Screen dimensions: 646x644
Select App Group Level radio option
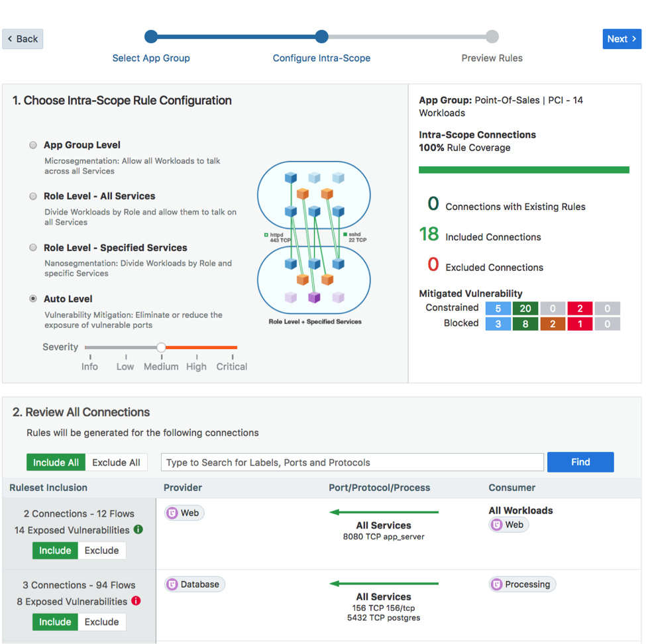click(x=33, y=145)
